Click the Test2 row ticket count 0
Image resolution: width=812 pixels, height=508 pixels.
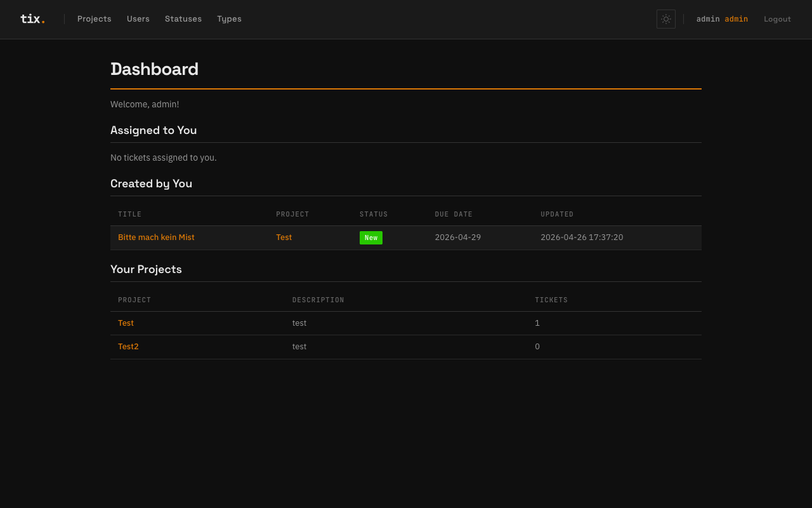[x=537, y=347]
